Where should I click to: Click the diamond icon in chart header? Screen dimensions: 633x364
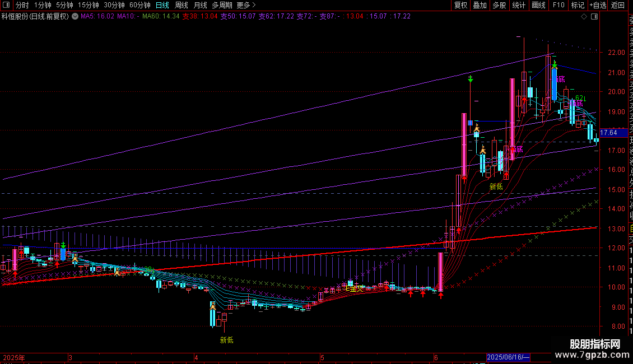pos(584,17)
